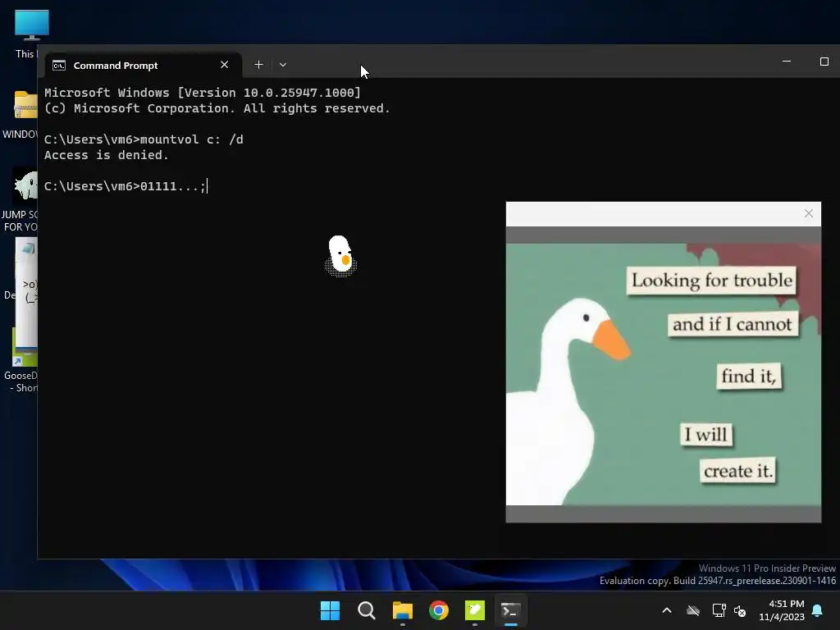Screen dimensions: 840x630
Task: Click the OneDrive cloud tray icon
Action: (693, 610)
